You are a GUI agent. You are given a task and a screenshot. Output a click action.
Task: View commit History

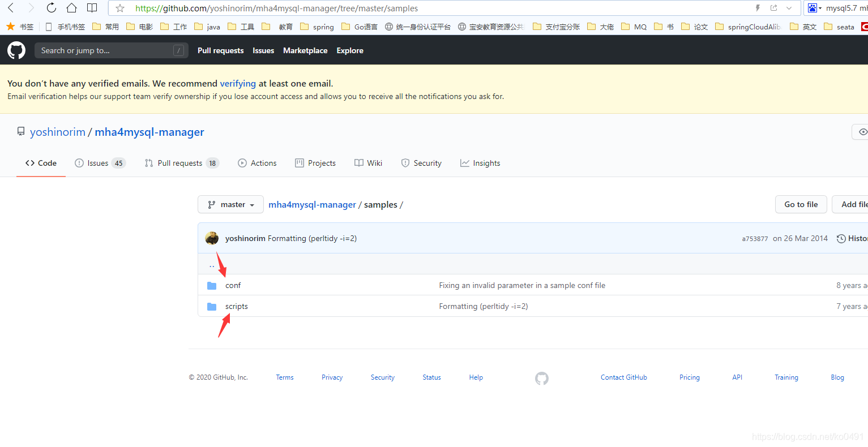pyautogui.click(x=853, y=238)
